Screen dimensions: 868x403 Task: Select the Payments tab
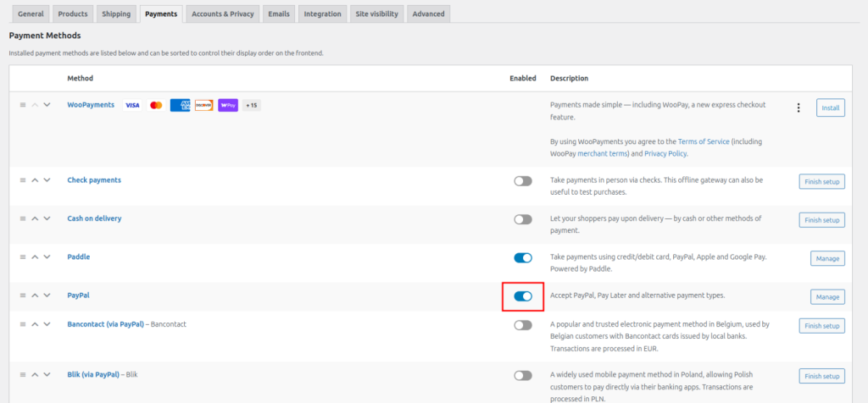(x=161, y=14)
